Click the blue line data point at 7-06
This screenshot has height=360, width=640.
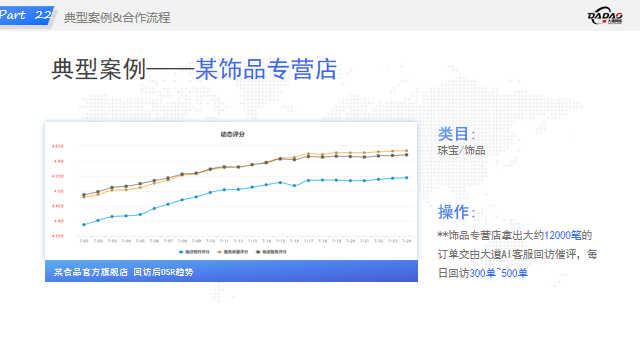click(x=154, y=208)
